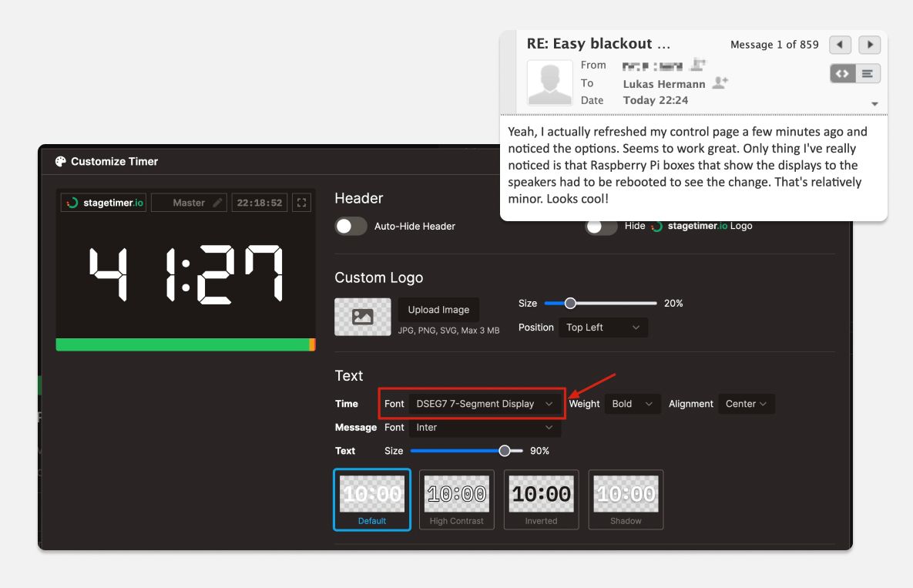Open the Weight Bold dropdown

tap(632, 404)
